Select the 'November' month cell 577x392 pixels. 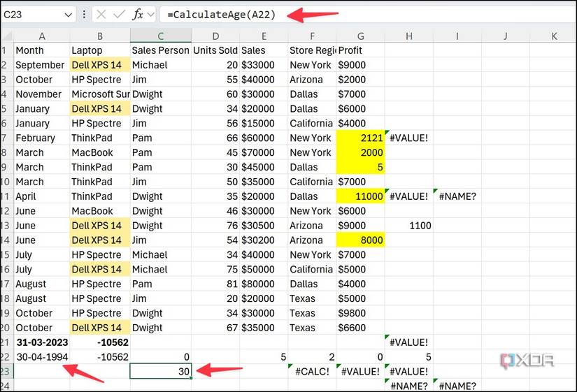coord(42,94)
